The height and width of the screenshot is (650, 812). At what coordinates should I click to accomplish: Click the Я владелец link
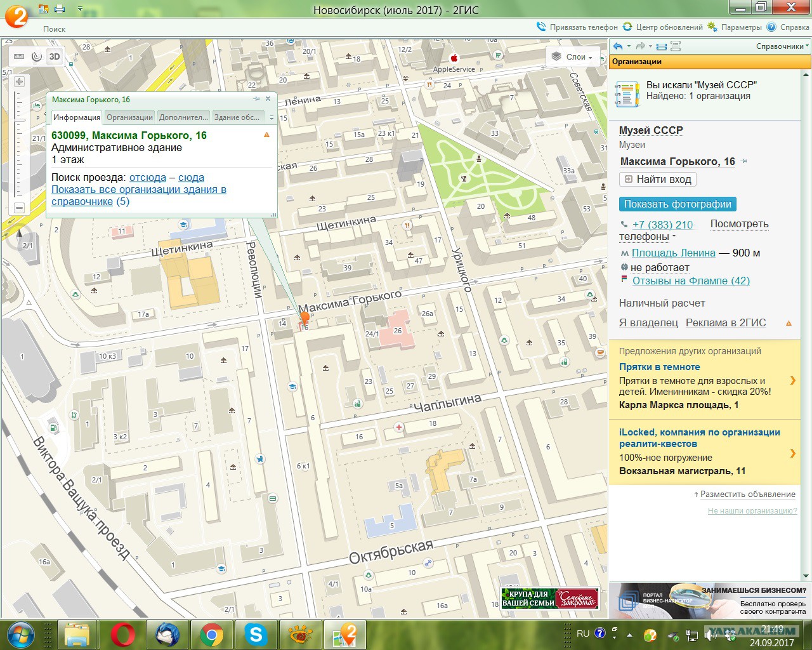[x=648, y=322]
